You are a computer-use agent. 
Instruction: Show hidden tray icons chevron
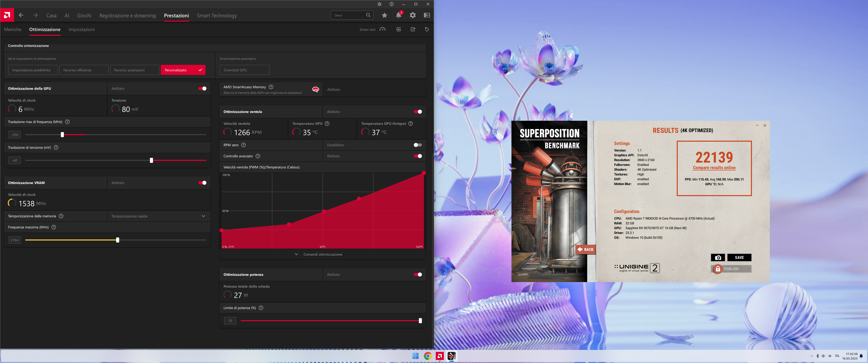[x=811, y=356]
